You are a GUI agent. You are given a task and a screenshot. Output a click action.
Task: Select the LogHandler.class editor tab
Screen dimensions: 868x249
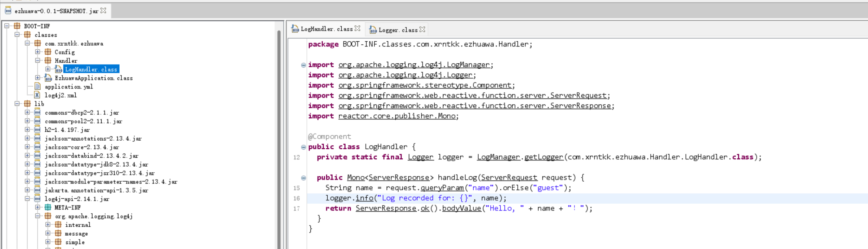[326, 29]
